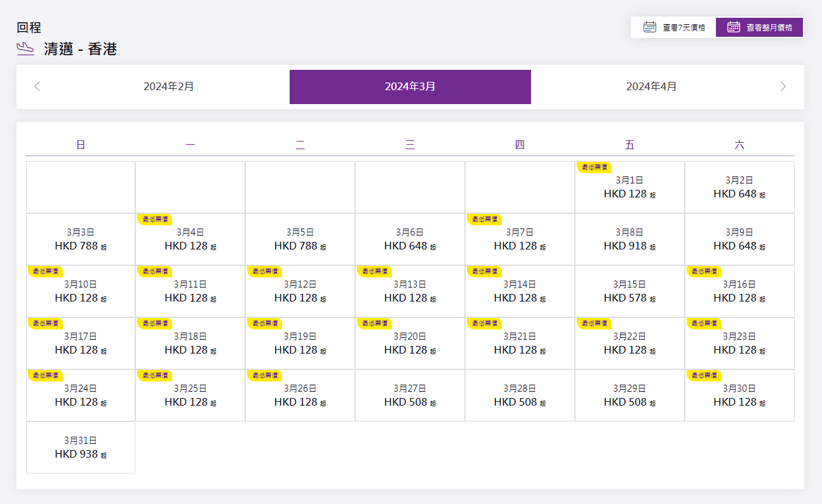
Task: Choose 3月7日 fare HKD 128
Action: pyautogui.click(x=520, y=240)
